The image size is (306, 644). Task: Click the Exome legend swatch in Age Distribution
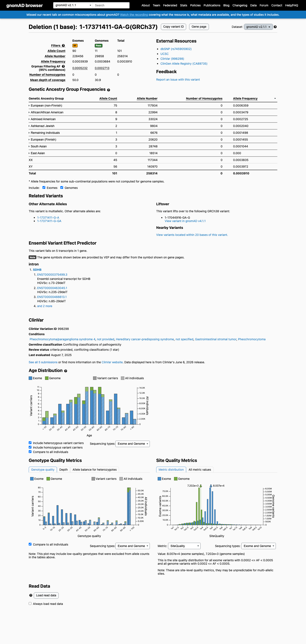click(30, 378)
